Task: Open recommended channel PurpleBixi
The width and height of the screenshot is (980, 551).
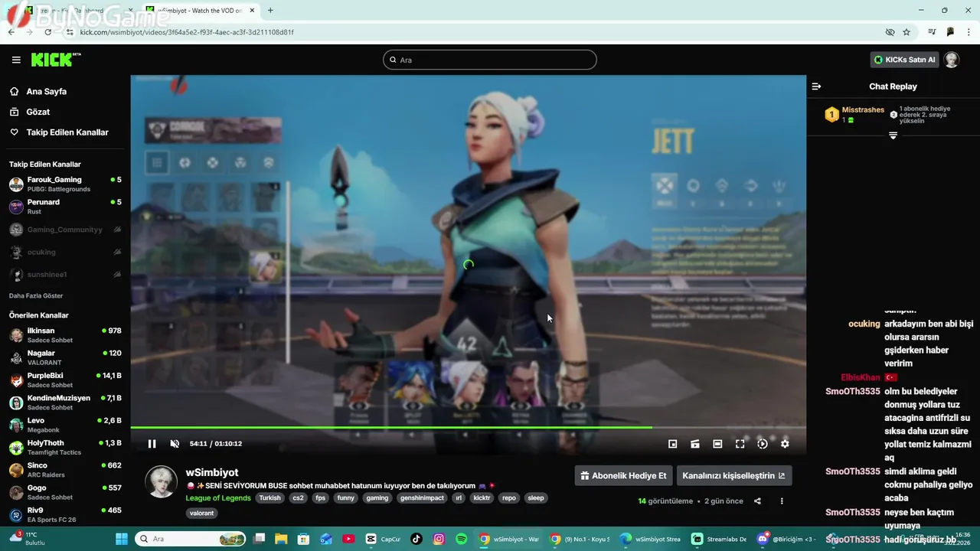Action: click(65, 380)
